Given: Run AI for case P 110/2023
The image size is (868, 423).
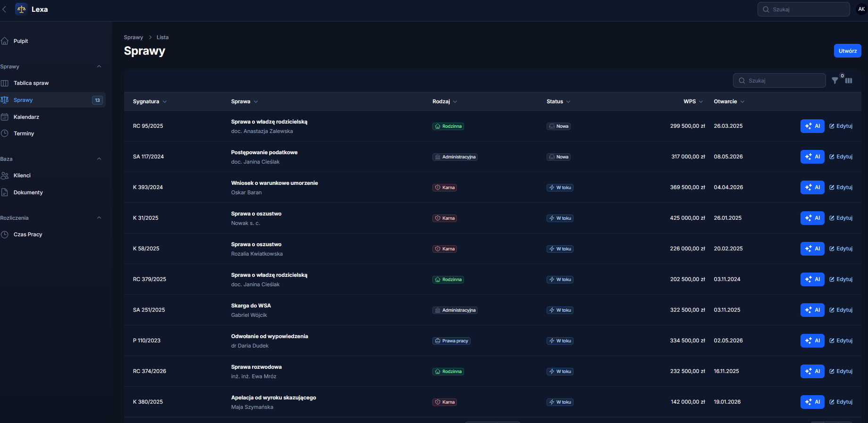Looking at the screenshot, I should pyautogui.click(x=812, y=340).
